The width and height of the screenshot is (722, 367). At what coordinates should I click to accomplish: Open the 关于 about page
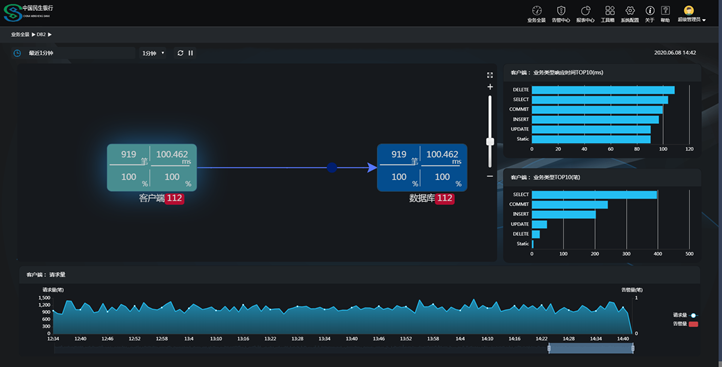[650, 14]
